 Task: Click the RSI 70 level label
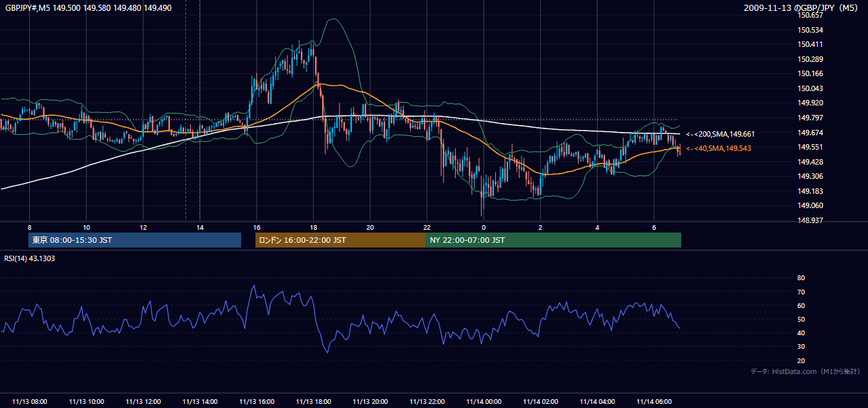coord(801,292)
